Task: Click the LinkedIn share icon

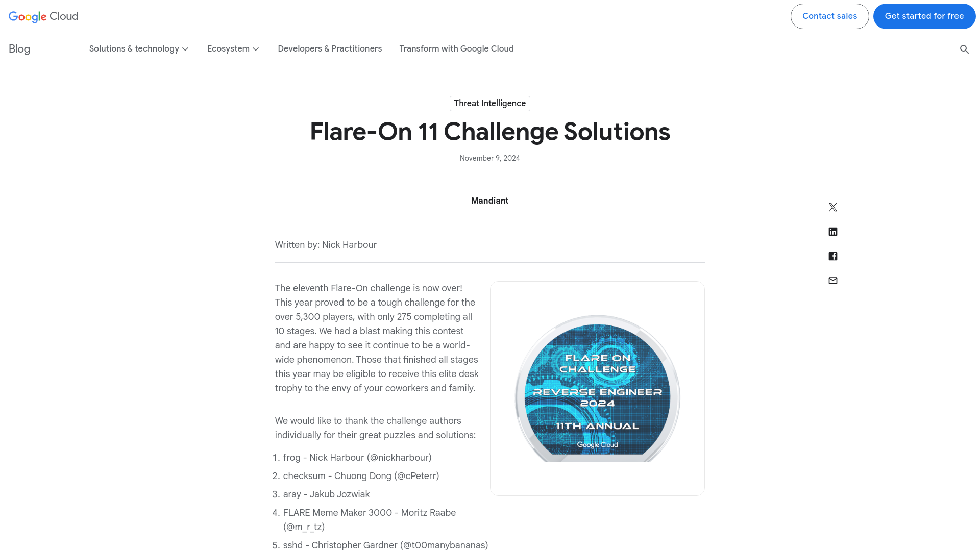Action: point(832,232)
